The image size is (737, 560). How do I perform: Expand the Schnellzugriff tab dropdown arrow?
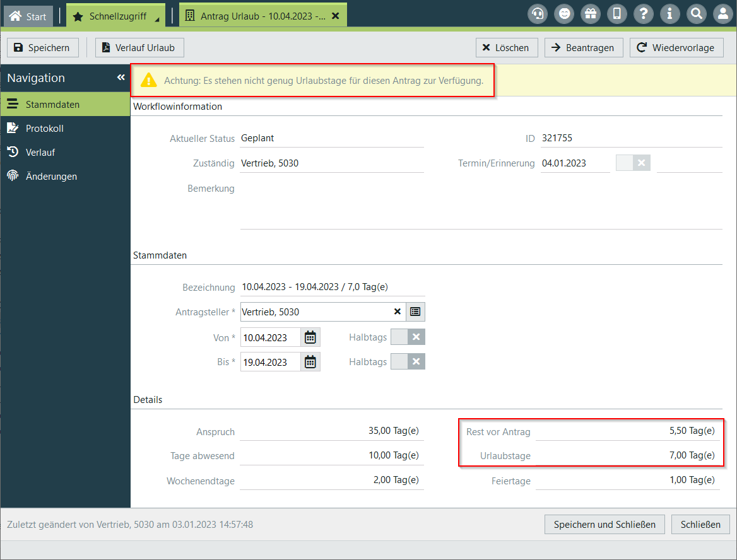click(157, 20)
